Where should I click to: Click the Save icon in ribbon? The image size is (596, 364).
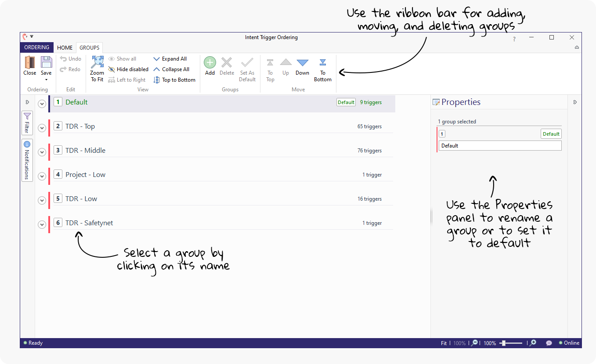click(46, 63)
